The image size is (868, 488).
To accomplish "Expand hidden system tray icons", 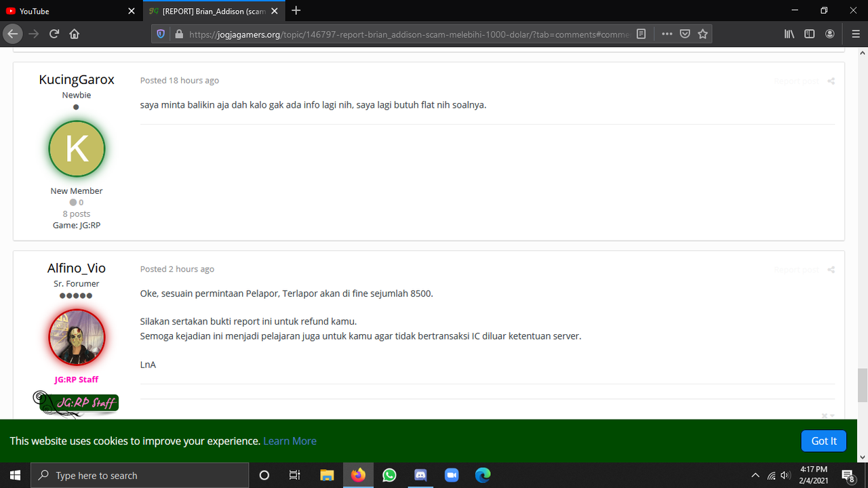I will [x=755, y=475].
